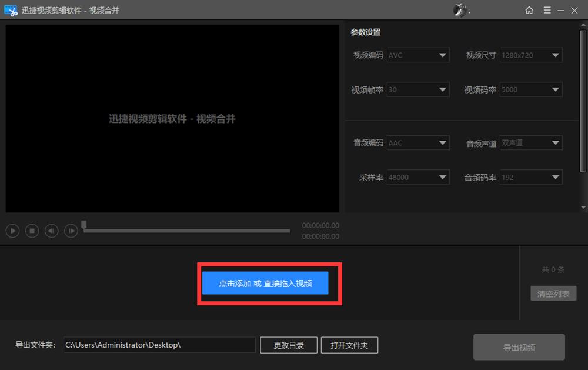
Task: Click 打开文件夹 to open the folder
Action: [349, 345]
